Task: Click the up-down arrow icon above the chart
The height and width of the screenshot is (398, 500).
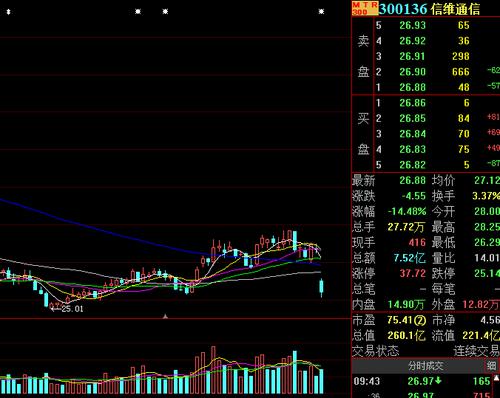Action: tap(9, 12)
